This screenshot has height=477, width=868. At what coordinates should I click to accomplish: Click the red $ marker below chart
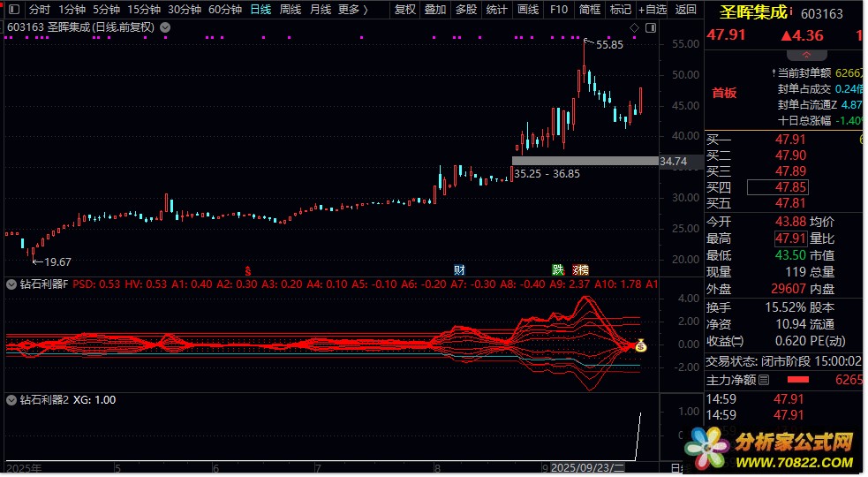tap(248, 269)
